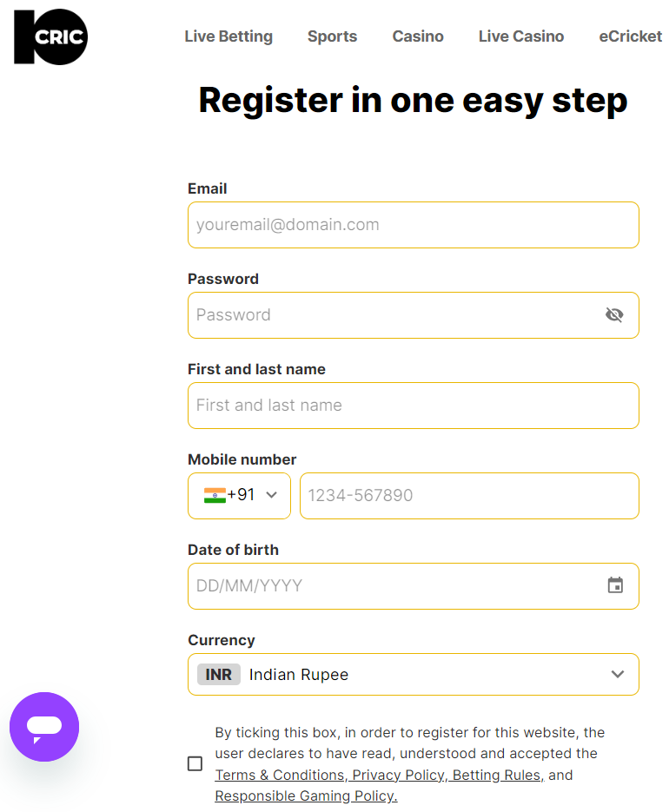Click the 10CRIC logo

pos(50,37)
